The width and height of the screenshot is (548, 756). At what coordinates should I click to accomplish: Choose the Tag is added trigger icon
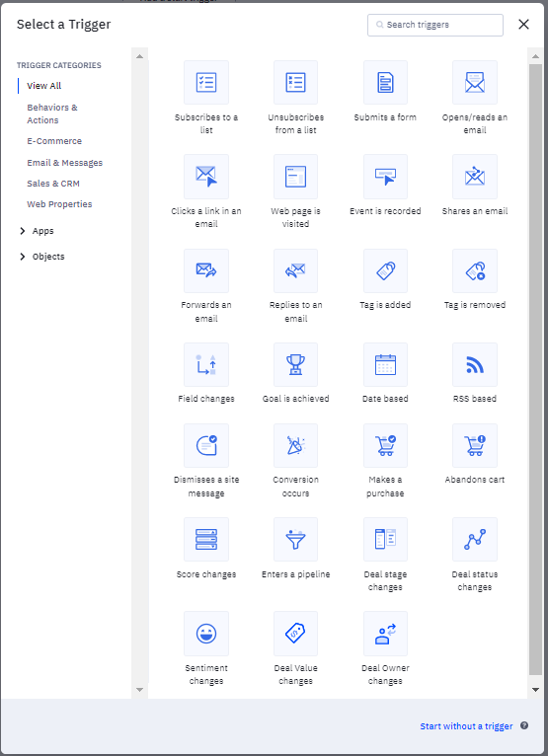pos(385,271)
